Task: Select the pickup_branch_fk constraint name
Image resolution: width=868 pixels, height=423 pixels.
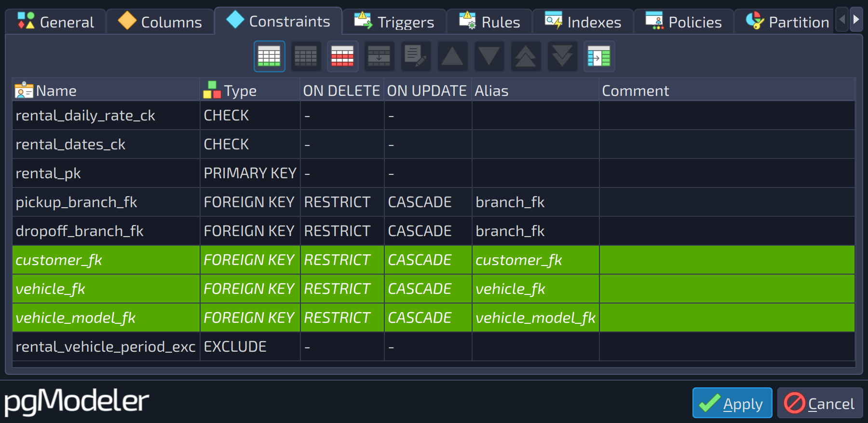Action: (76, 202)
